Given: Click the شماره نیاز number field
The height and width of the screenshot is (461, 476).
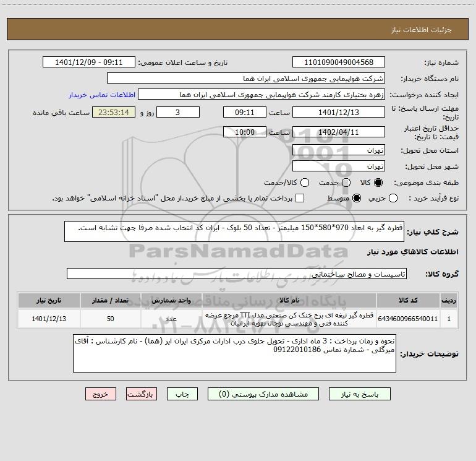Looking at the screenshot, I should [x=338, y=62].
